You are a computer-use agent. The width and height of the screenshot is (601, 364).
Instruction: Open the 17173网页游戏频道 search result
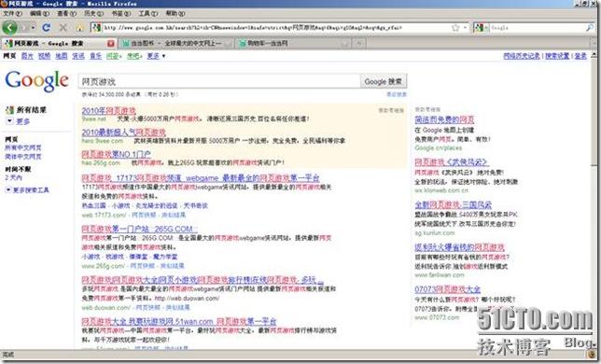pyautogui.click(x=201, y=178)
